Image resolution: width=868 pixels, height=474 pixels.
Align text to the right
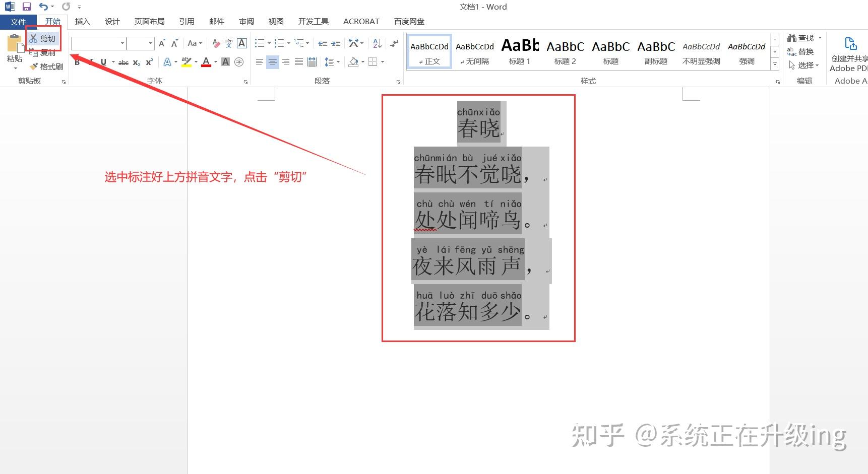[286, 62]
